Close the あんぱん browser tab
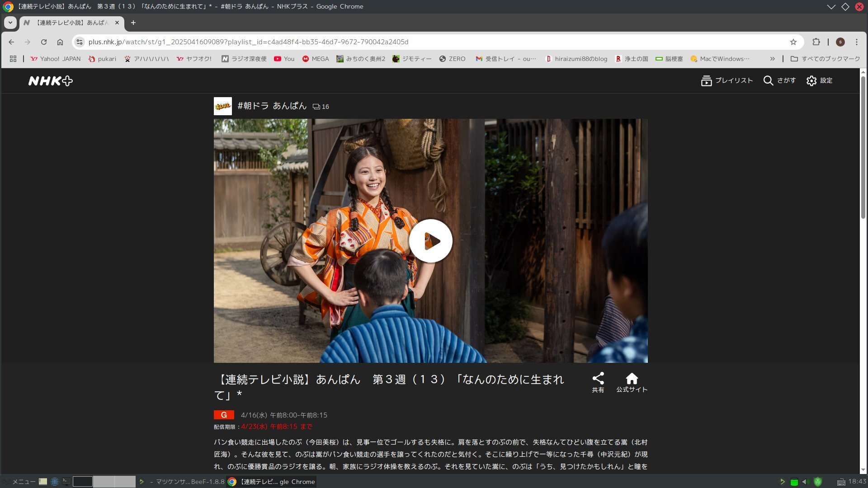 [x=117, y=23]
